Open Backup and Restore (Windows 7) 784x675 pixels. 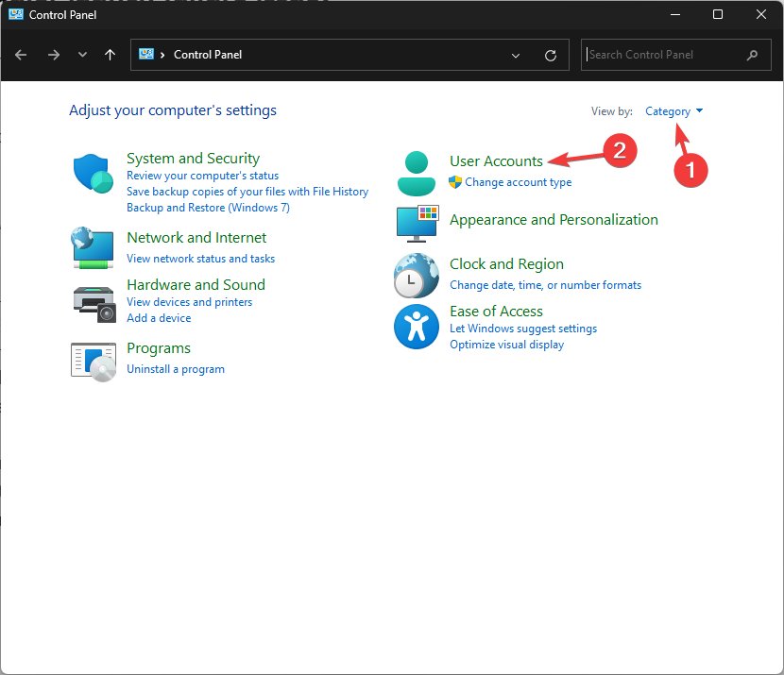point(208,208)
